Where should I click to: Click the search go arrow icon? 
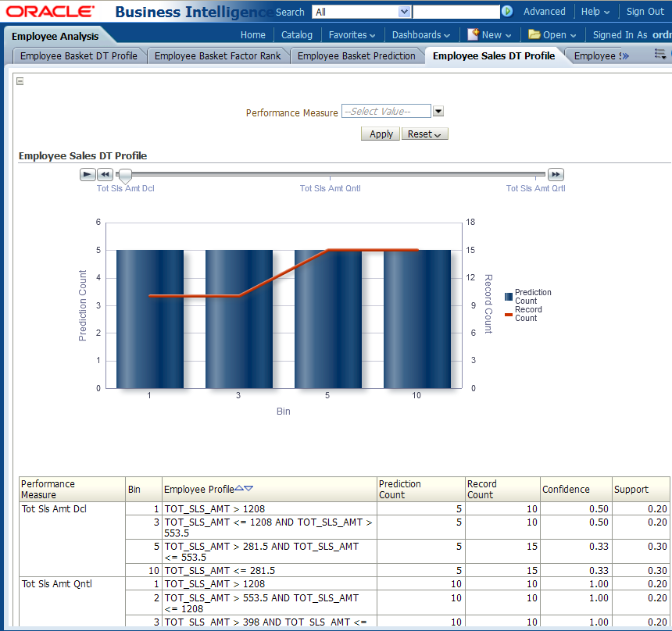click(x=507, y=12)
